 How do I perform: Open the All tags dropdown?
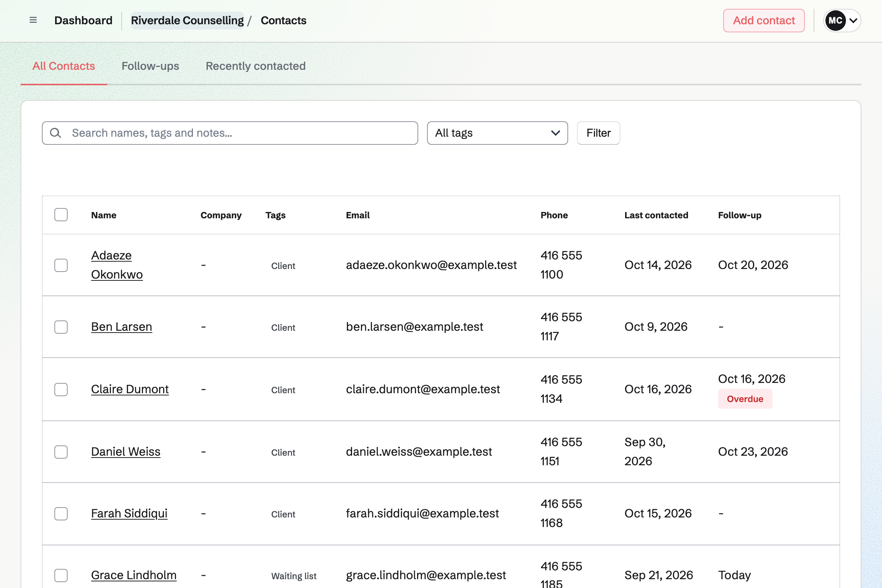click(497, 133)
